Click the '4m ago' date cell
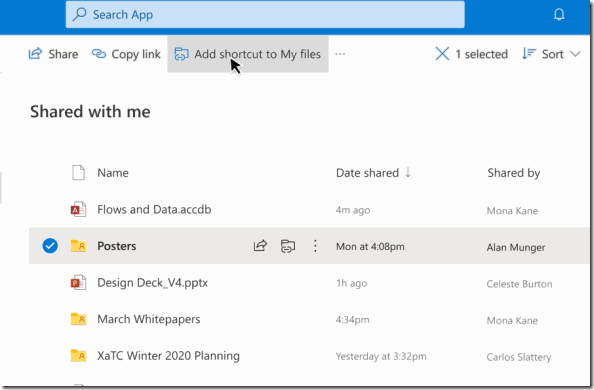 pyautogui.click(x=353, y=210)
